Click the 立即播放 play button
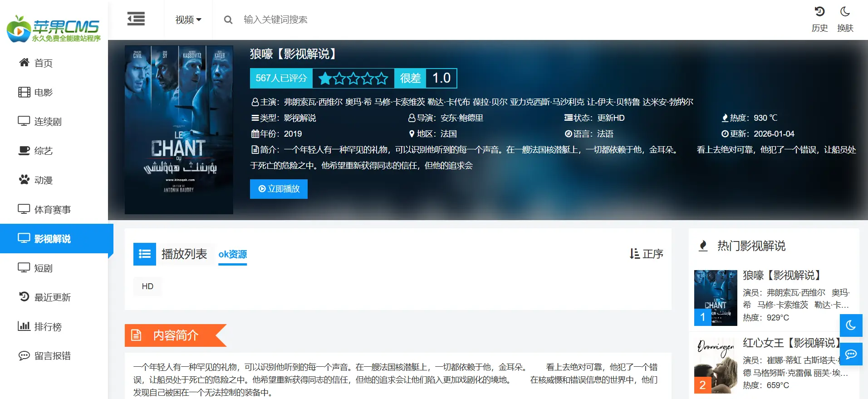 [279, 189]
